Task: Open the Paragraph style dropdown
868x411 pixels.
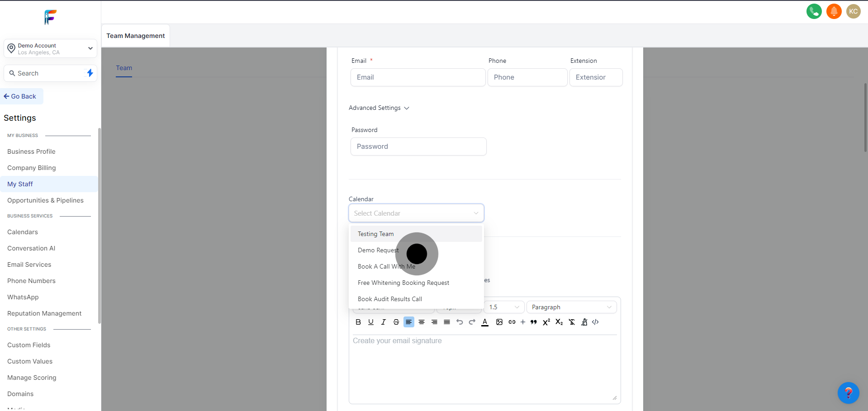Action: pyautogui.click(x=571, y=307)
